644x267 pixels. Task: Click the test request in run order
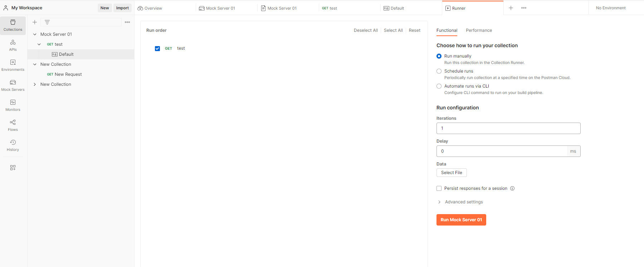tap(181, 48)
